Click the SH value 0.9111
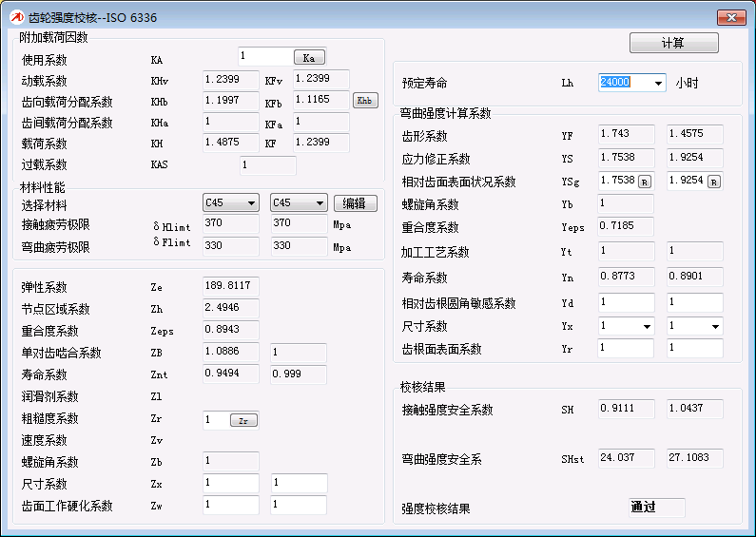 coord(627,409)
